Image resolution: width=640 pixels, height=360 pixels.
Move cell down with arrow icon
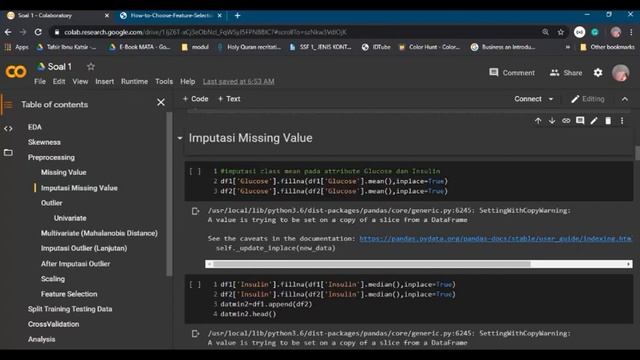(552, 121)
